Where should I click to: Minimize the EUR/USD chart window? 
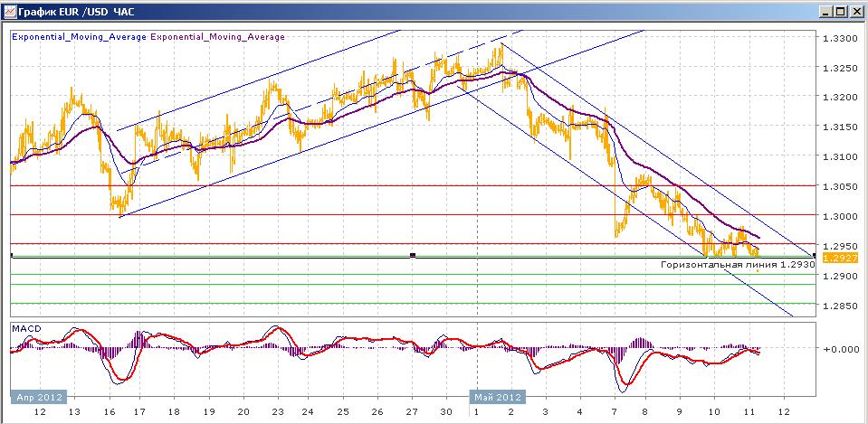click(x=826, y=11)
